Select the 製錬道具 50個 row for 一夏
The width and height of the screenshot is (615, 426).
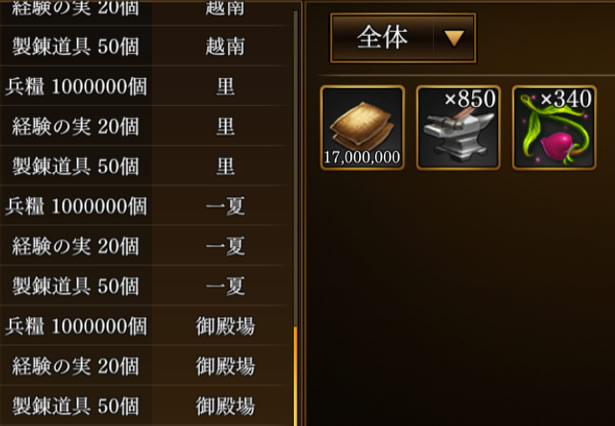(x=146, y=286)
